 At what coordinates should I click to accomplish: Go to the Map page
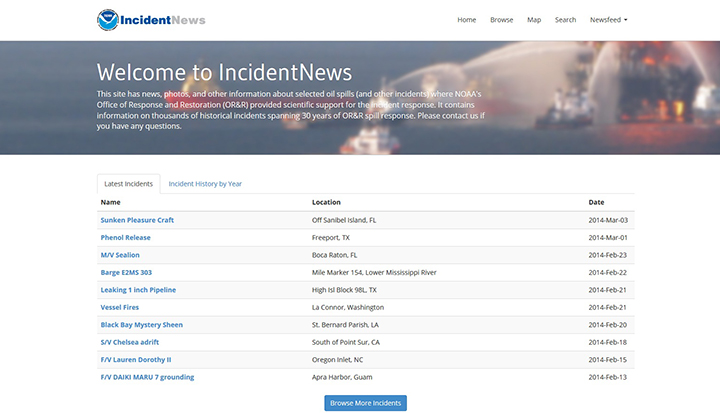[x=534, y=20]
